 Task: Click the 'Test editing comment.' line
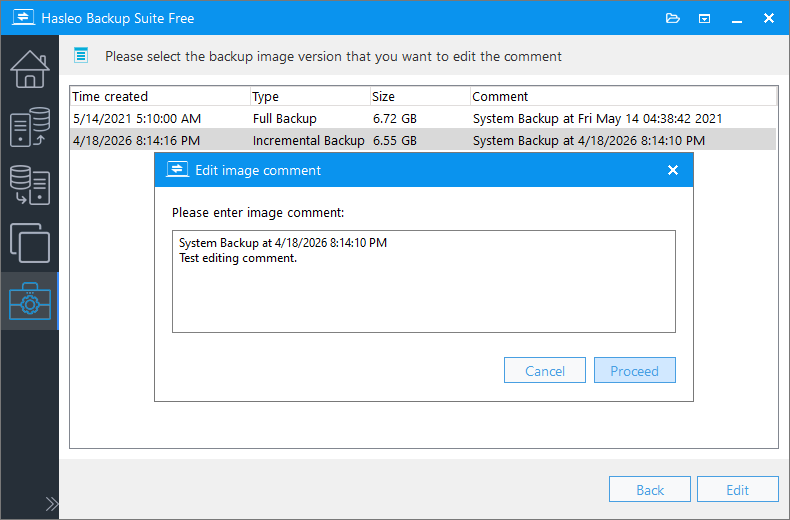click(x=238, y=258)
